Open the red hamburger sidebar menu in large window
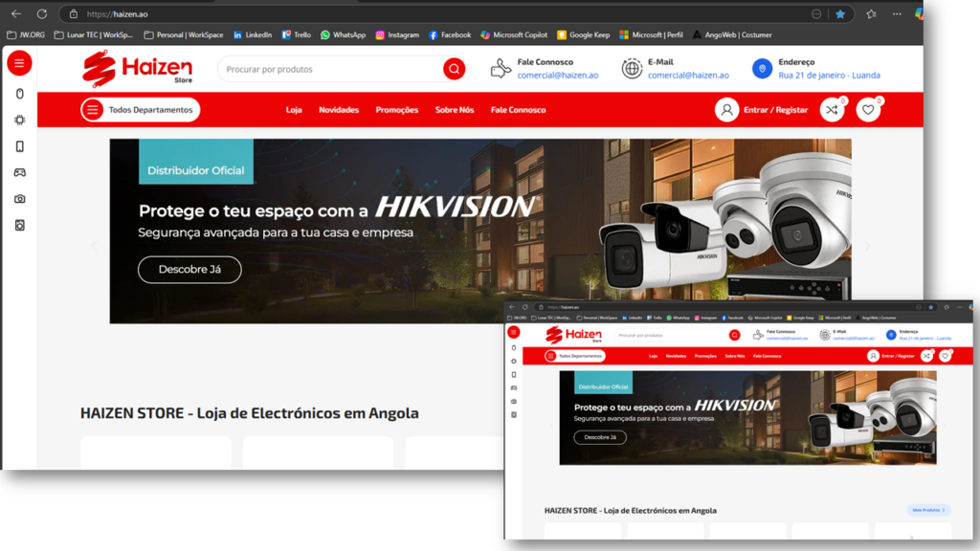 tap(19, 63)
